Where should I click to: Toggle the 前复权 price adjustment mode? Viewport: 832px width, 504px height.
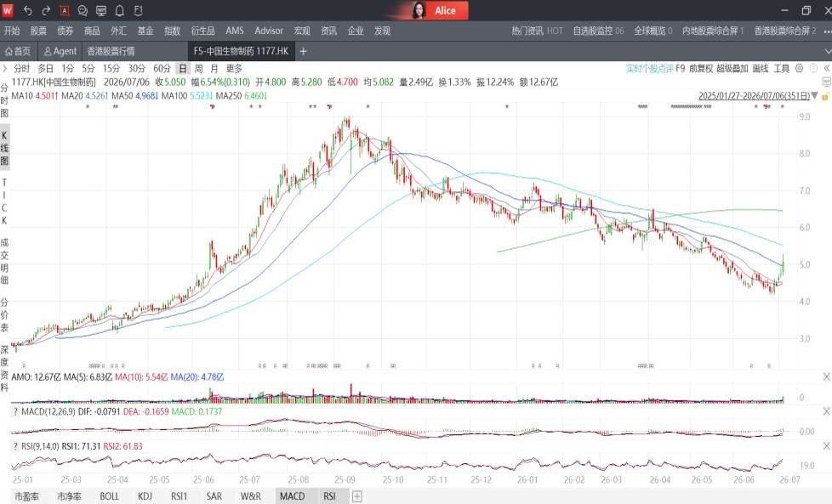pos(700,68)
